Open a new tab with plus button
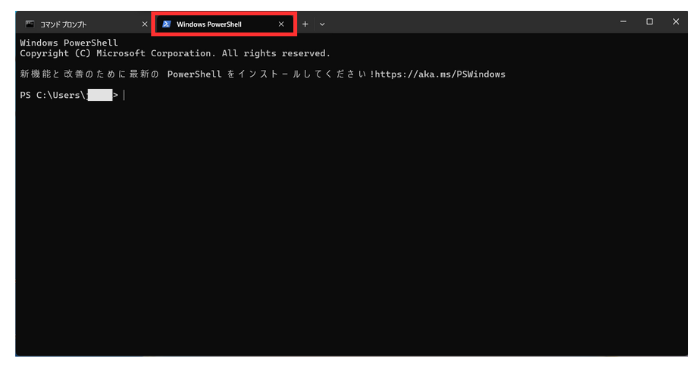 tap(305, 24)
